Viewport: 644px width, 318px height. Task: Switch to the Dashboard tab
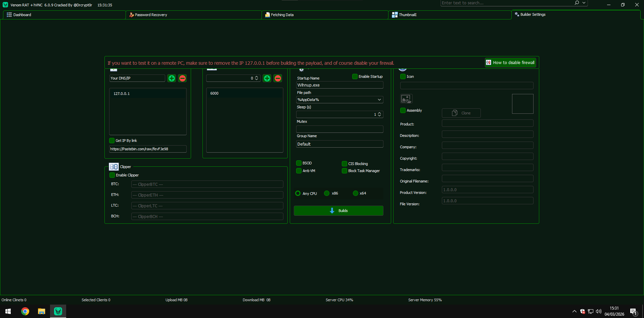click(x=64, y=15)
